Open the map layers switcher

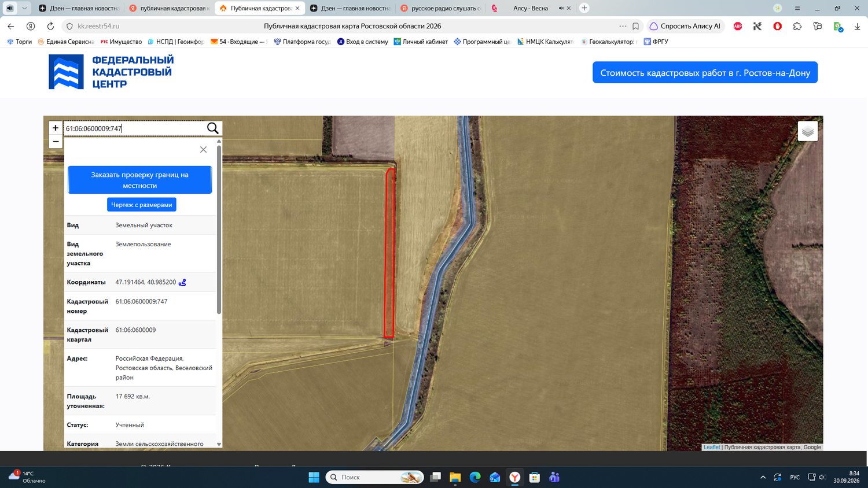pyautogui.click(x=808, y=131)
